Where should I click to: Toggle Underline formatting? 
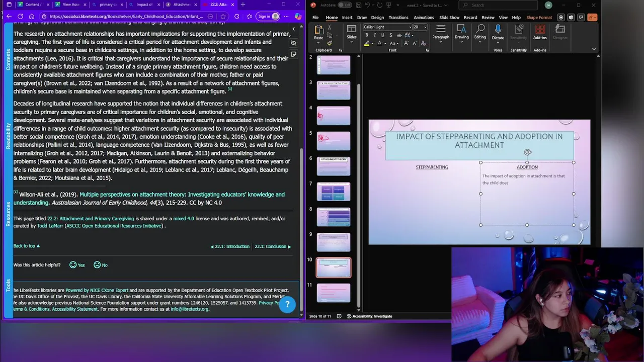[382, 35]
